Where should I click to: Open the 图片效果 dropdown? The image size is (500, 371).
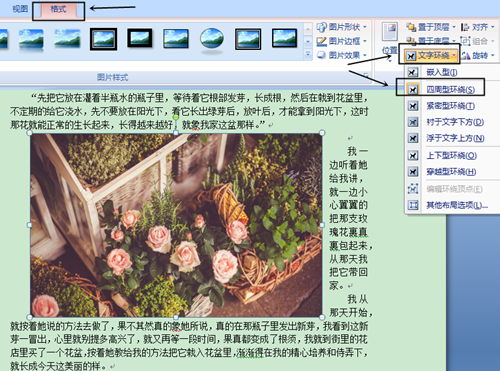(342, 55)
